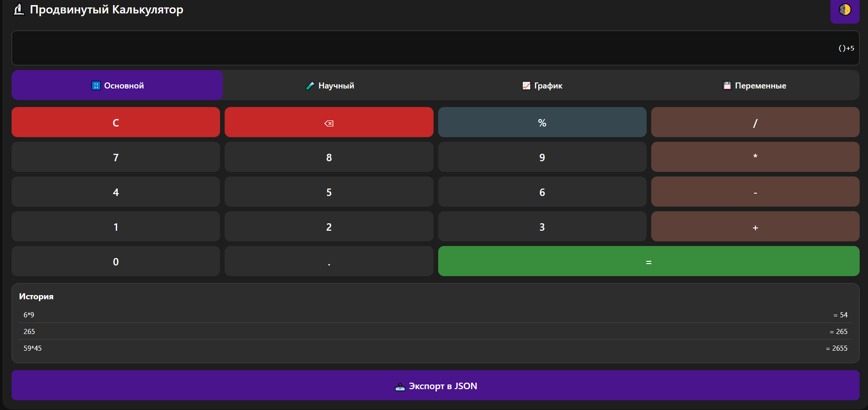Click digit 4 on keypad
868x410 pixels.
pos(116,192)
